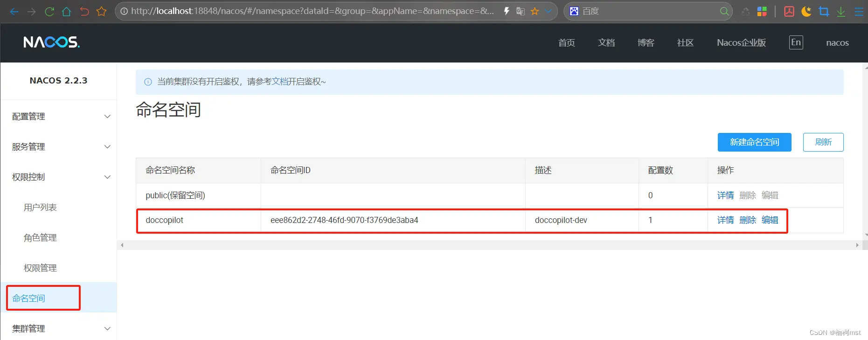The image size is (868, 340).
Task: Open the colorful apps grid extension icon
Action: 762,12
